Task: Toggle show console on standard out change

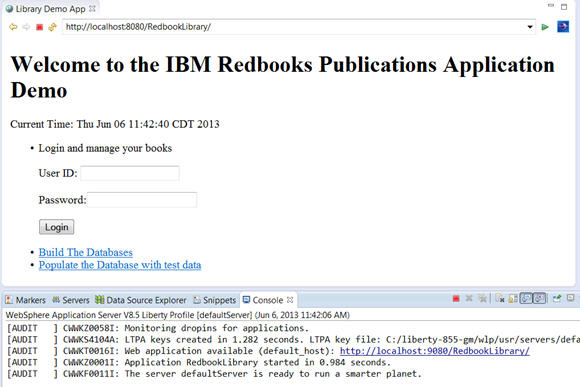Action: point(526,298)
